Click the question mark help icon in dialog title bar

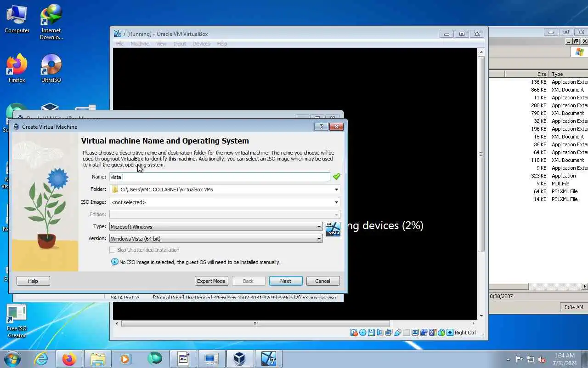pyautogui.click(x=321, y=126)
